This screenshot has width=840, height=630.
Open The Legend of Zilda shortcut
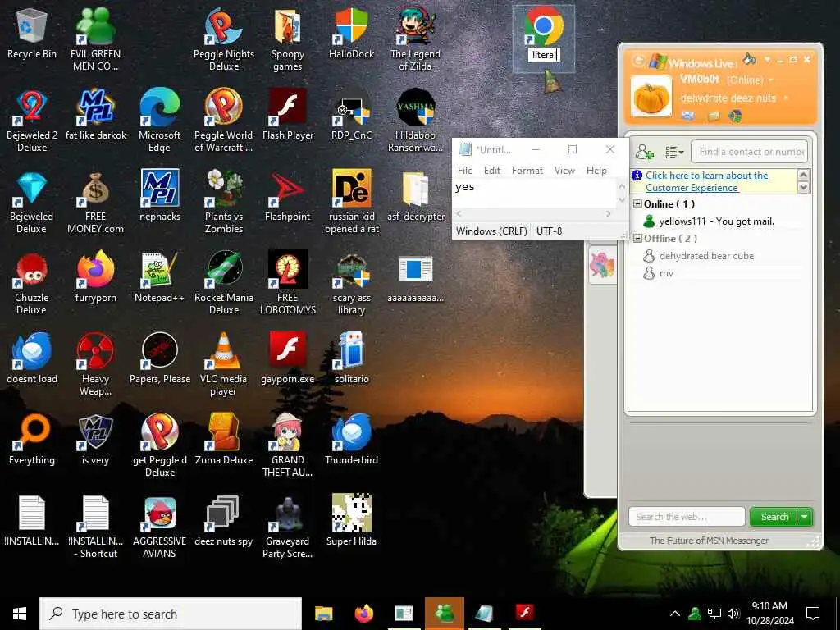tap(415, 39)
